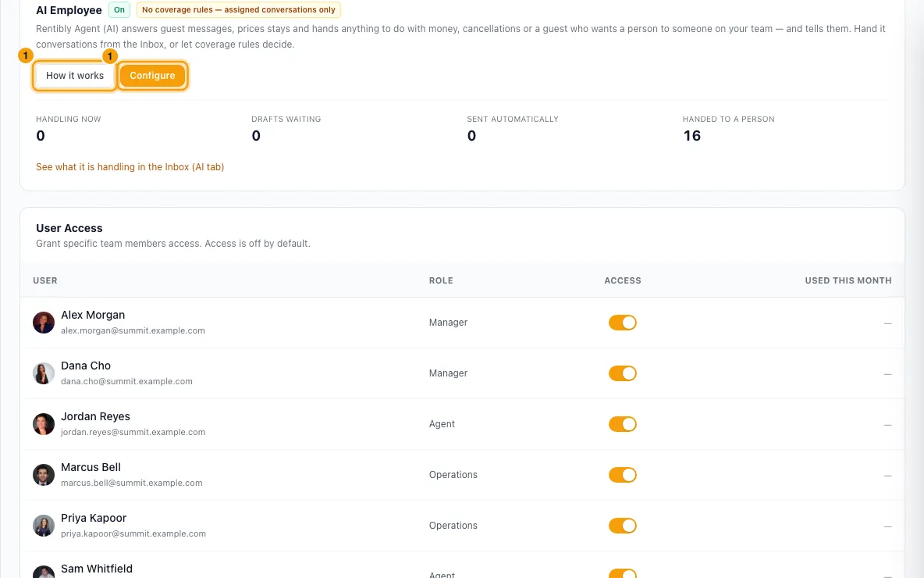Click Priya Kapoor's profile picture

click(x=44, y=526)
